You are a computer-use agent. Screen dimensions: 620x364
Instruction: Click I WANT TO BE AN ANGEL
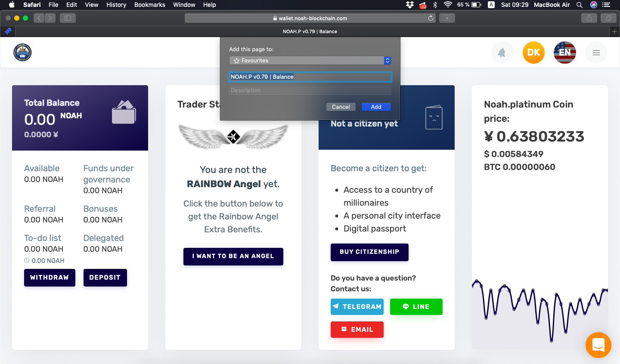click(x=233, y=256)
